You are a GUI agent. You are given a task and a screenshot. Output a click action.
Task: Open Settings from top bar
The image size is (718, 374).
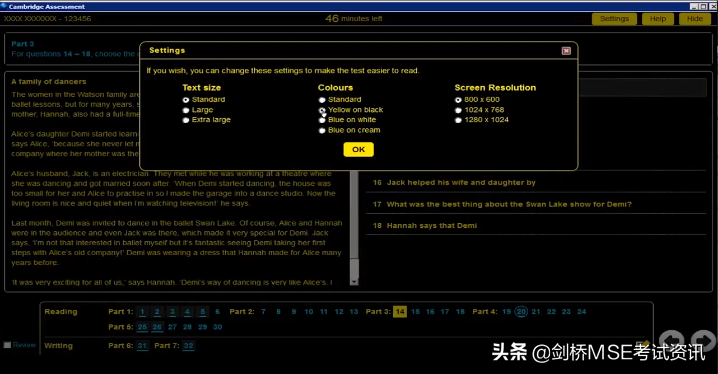pyautogui.click(x=614, y=19)
